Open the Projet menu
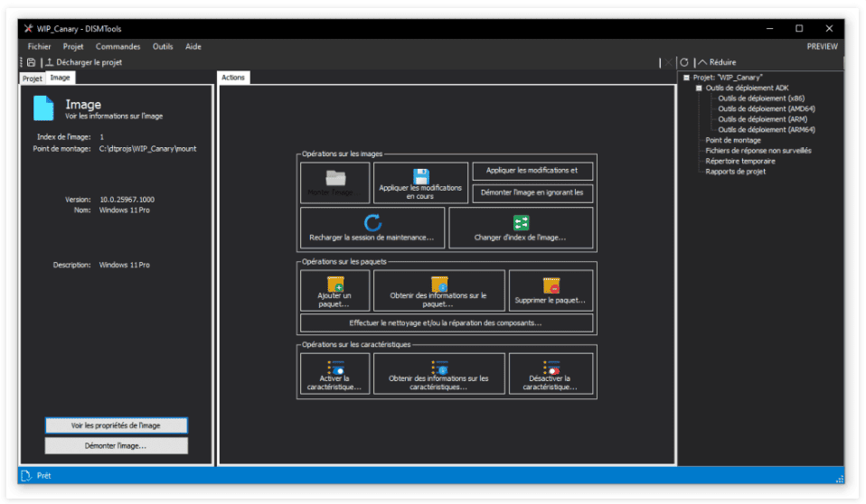The width and height of the screenshot is (866, 504). (73, 46)
